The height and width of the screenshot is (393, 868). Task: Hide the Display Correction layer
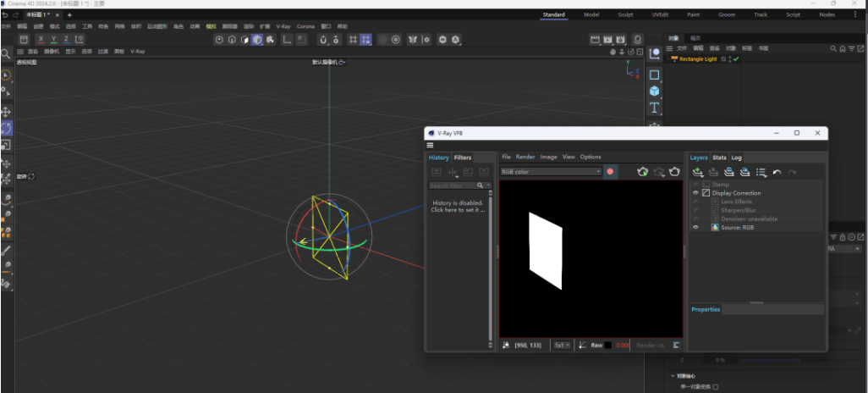pyautogui.click(x=695, y=193)
